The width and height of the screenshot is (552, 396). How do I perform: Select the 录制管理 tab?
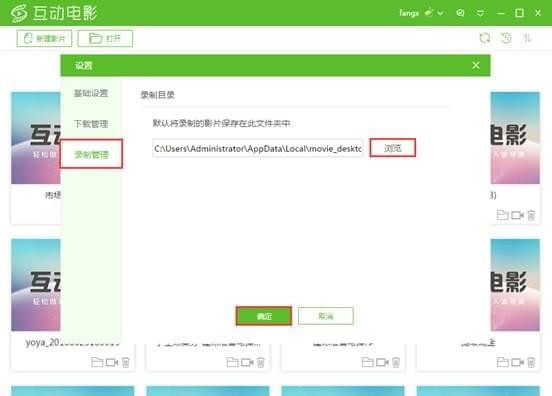click(91, 154)
